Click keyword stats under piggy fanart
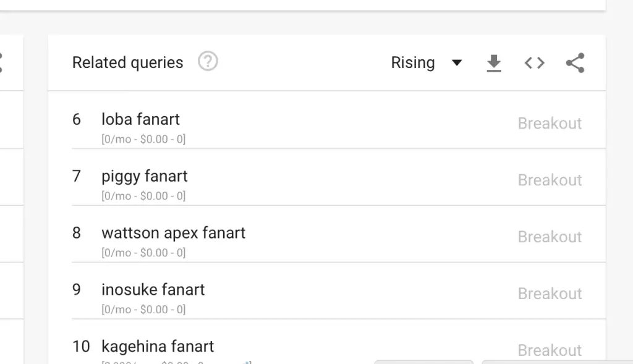633x364 pixels. 143,196
